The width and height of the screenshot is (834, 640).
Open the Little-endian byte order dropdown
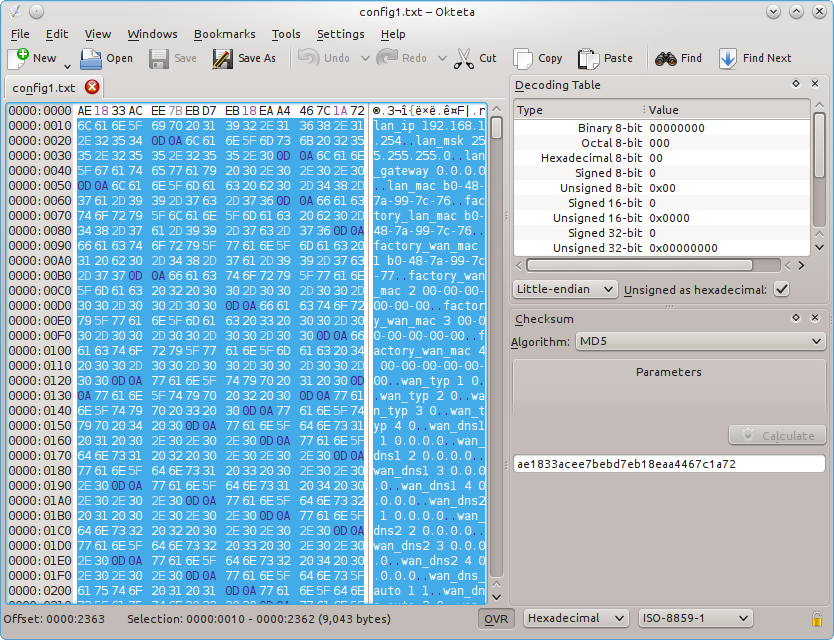[565, 289]
